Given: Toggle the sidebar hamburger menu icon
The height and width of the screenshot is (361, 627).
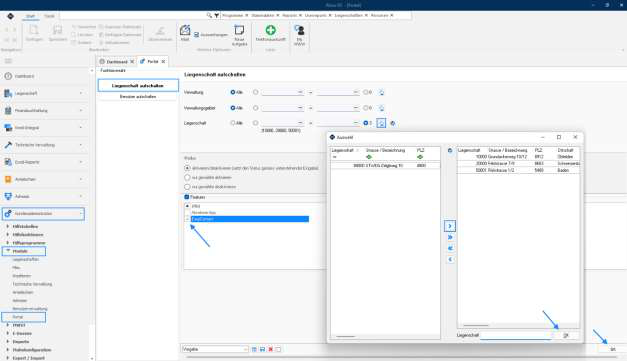Looking at the screenshot, I should click(x=8, y=61).
